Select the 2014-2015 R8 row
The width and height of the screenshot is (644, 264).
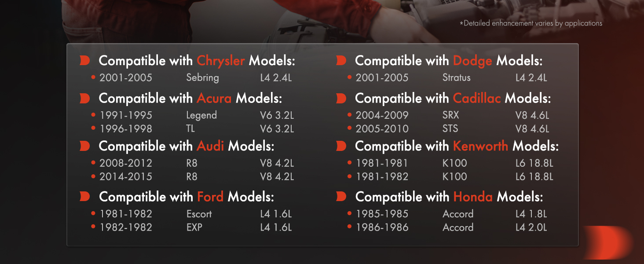[x=192, y=177]
